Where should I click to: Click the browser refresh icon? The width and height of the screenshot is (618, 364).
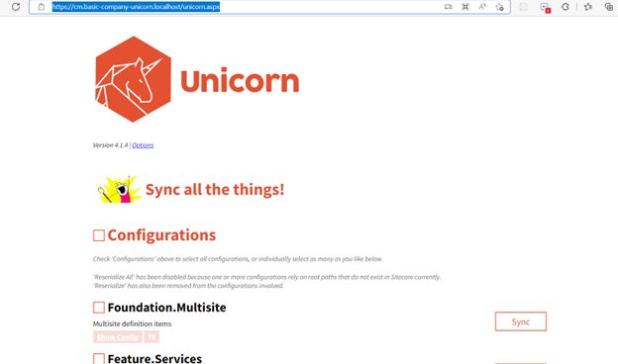click(16, 7)
